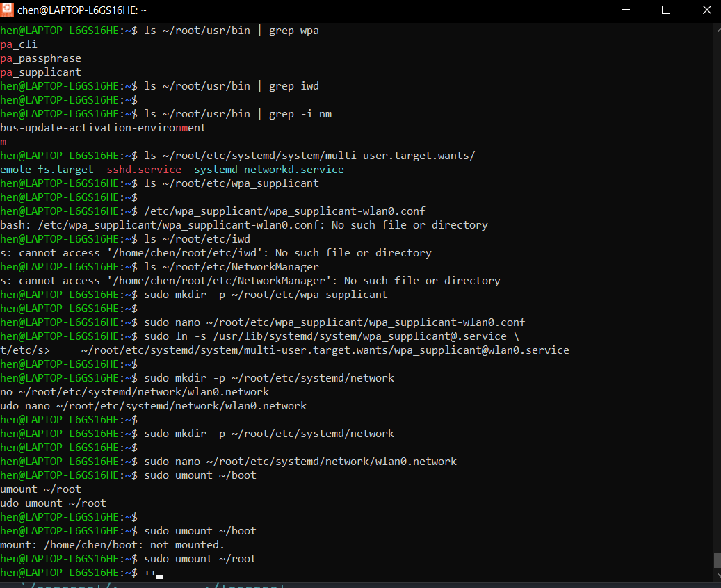
Task: Click the command listing "multi-user.target.wants/"
Action: pyautogui.click(x=309, y=156)
